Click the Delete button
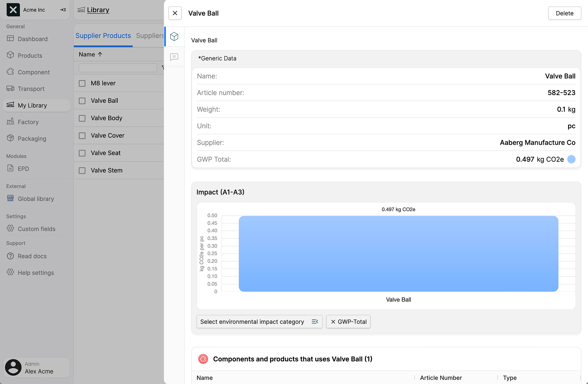 (x=564, y=13)
